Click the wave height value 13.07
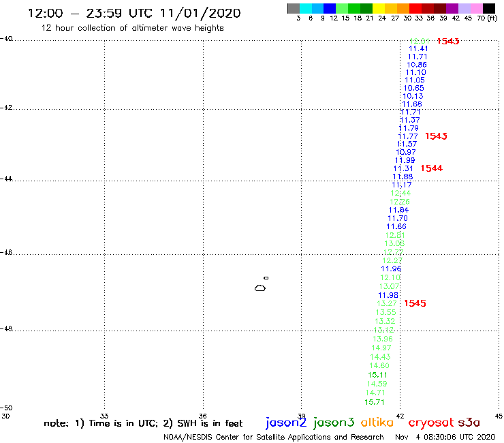 click(x=390, y=286)
